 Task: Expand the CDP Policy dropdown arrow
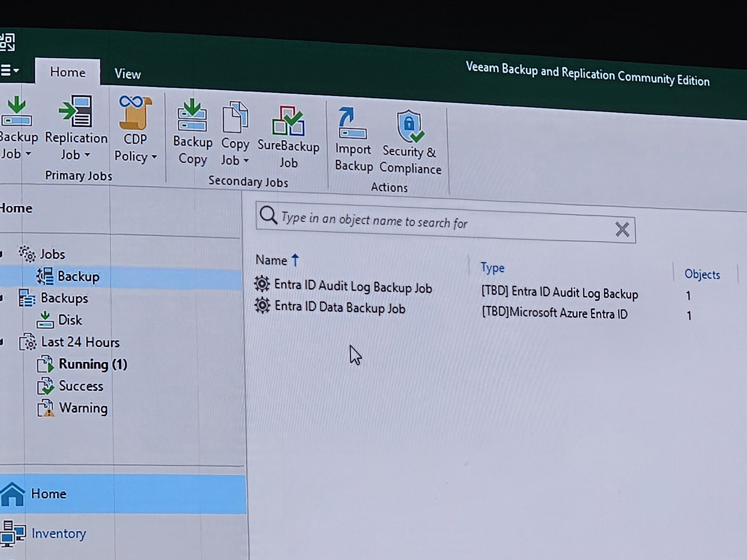click(154, 157)
